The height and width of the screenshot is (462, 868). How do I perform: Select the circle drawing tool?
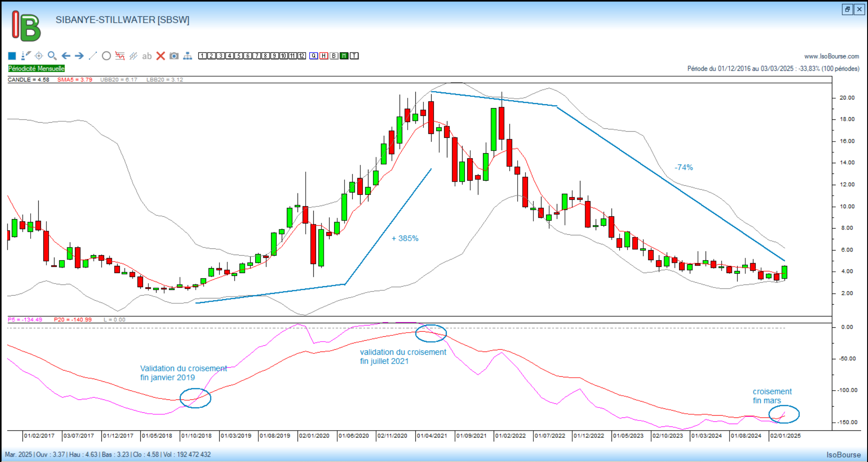click(106, 56)
